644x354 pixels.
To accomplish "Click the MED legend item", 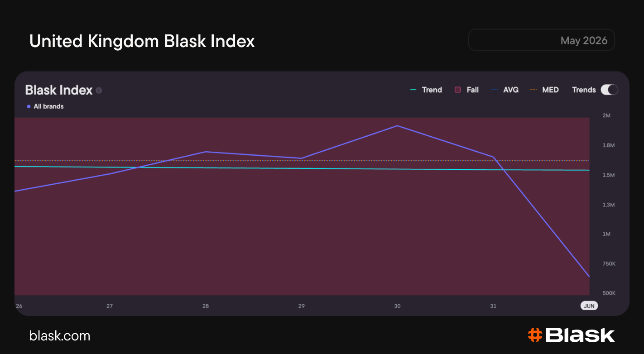I will (x=544, y=90).
